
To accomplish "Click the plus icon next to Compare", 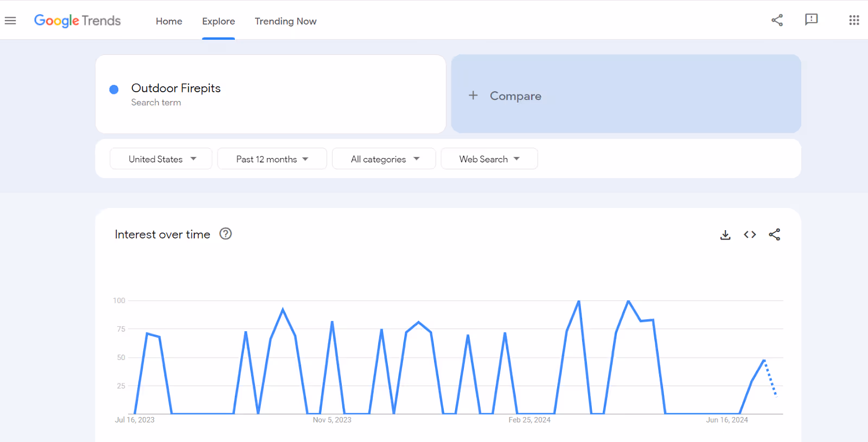I will (473, 95).
